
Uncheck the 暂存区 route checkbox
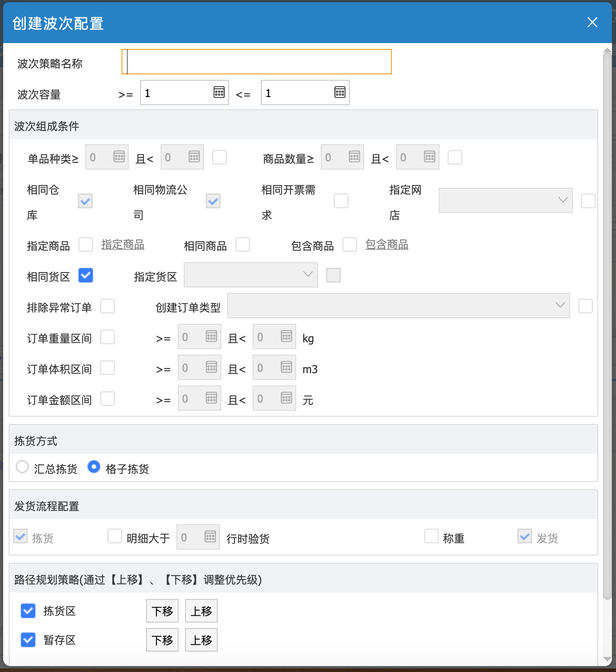coord(28,640)
